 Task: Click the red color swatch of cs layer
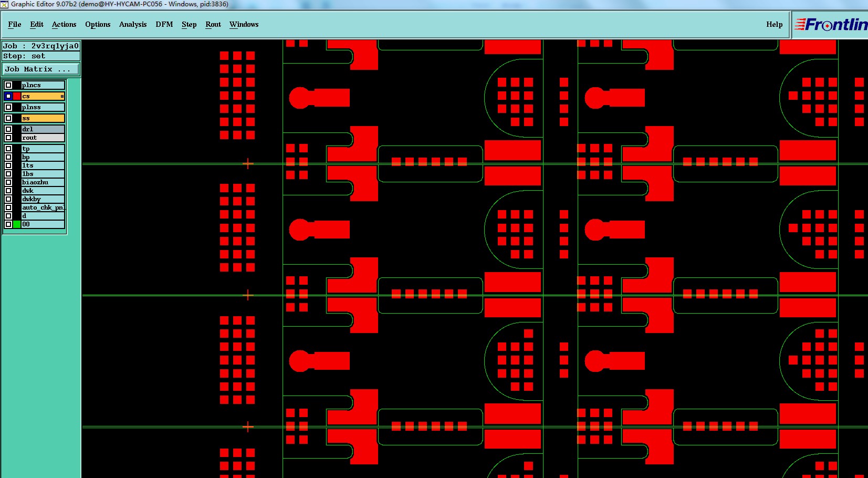pos(17,96)
